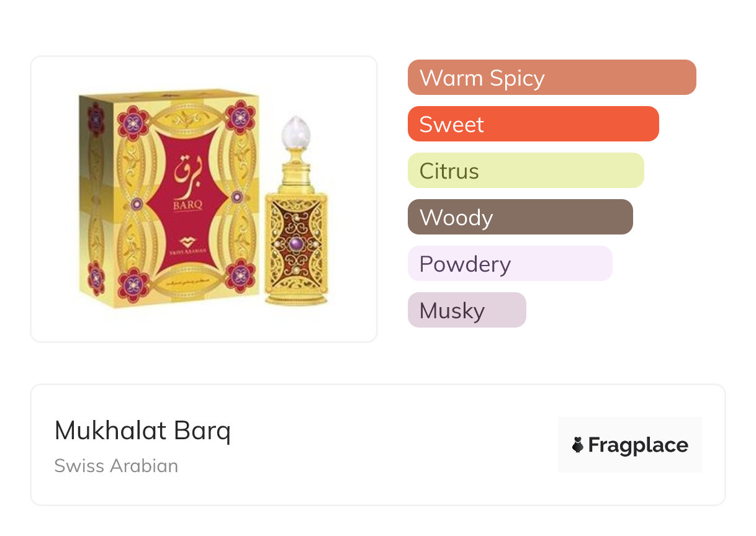Click the top-right red flower ornament on box
This screenshot has width=756, height=536.
[x=240, y=115]
